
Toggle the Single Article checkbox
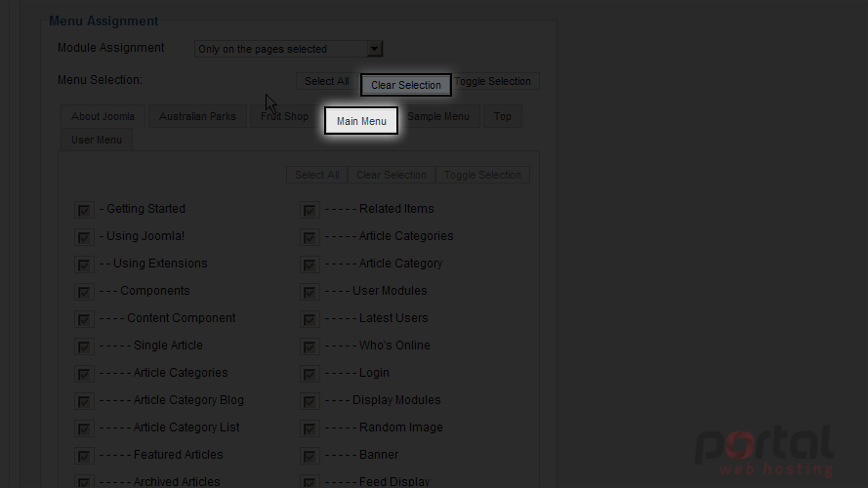pos(84,346)
